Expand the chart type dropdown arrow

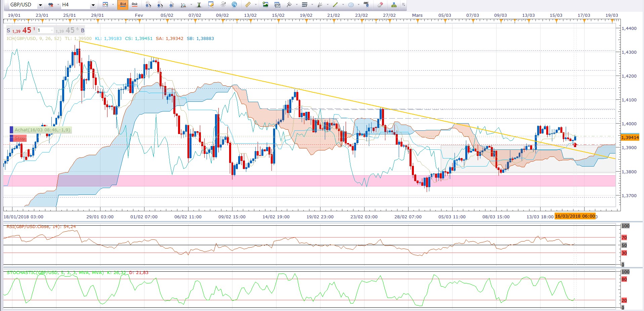tap(113, 5)
